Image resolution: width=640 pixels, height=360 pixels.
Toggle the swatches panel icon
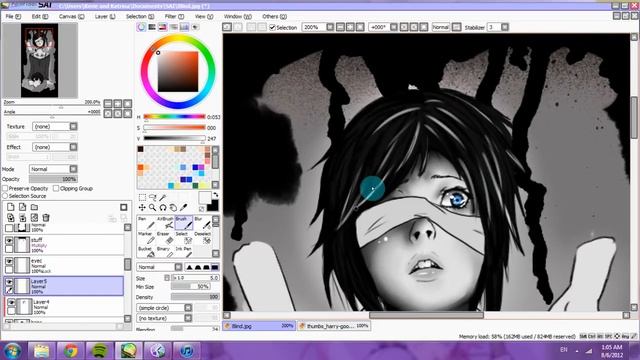[x=184, y=27]
